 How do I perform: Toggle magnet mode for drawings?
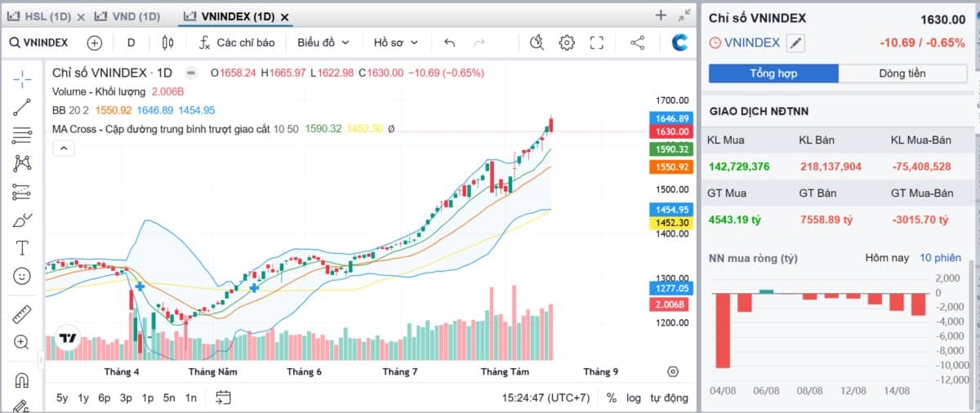pyautogui.click(x=22, y=380)
